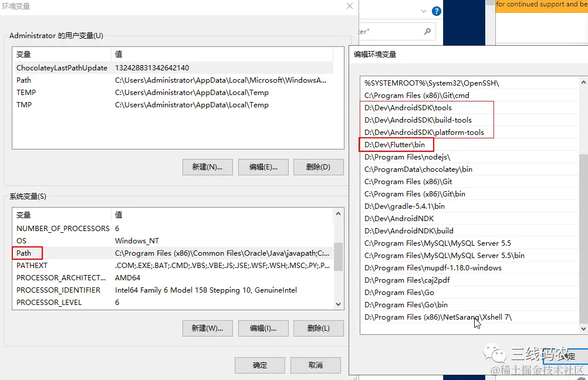
Task: Click Edit (E) button for user variables
Action: [x=263, y=167]
